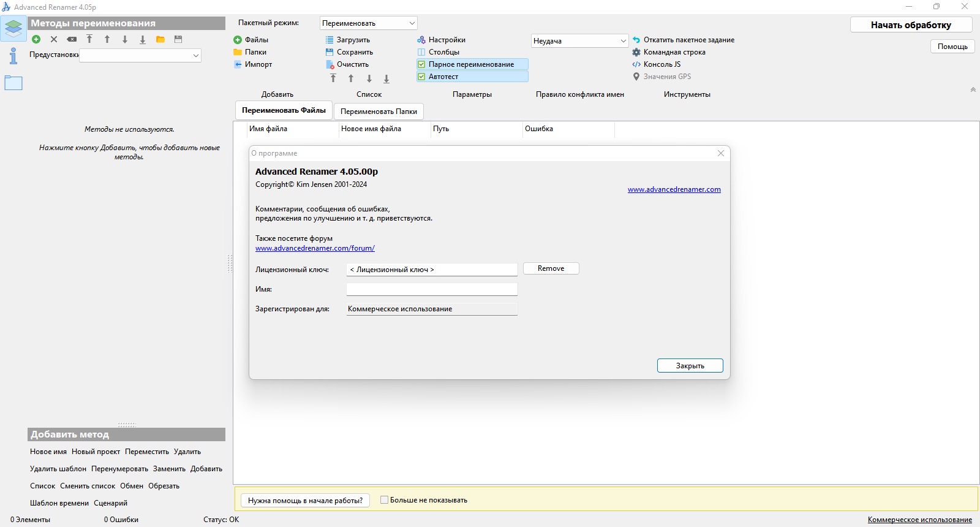Collapse the ribbon with the chevron
Screen dimensions: 980x527
click(973, 89)
